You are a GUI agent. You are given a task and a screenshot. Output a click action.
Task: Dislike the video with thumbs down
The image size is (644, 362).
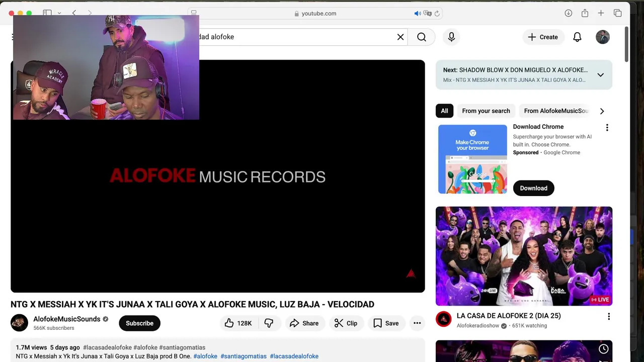[x=269, y=323]
